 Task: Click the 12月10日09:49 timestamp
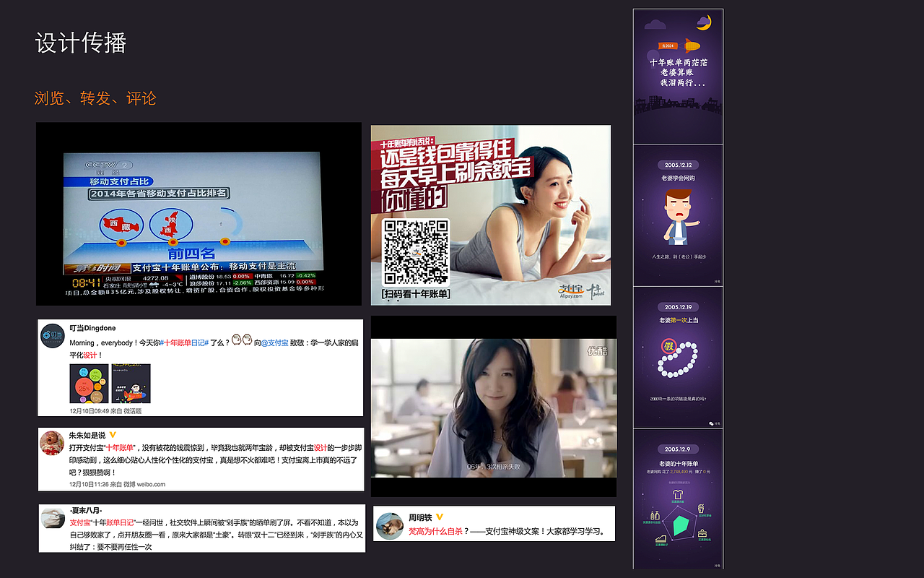[x=89, y=411]
